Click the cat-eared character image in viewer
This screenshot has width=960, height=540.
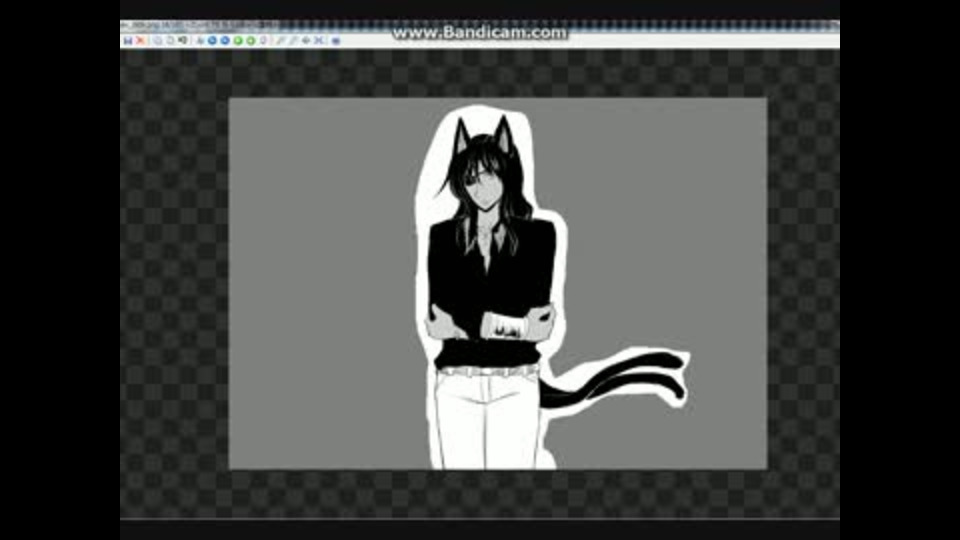(x=497, y=283)
